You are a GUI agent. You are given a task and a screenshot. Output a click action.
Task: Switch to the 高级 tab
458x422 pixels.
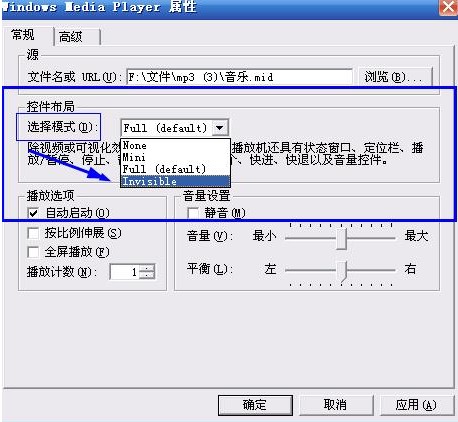click(x=77, y=37)
